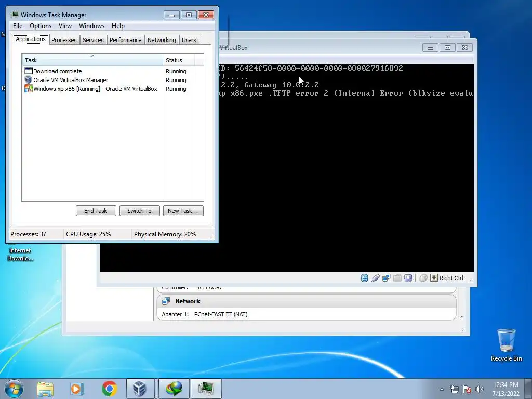Image resolution: width=532 pixels, height=399 pixels.
Task: Click the mouse integration icon in VM status bar
Action: coord(423,278)
